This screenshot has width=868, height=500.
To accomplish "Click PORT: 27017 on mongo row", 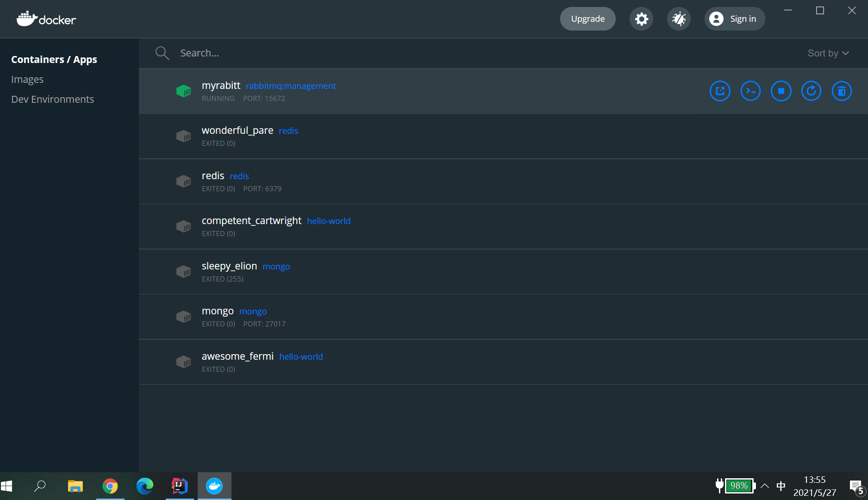I will [x=264, y=324].
